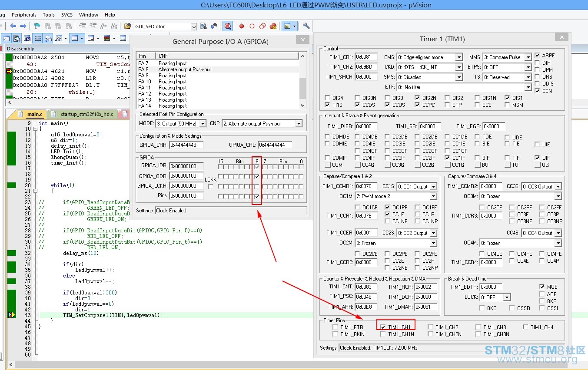
Task: Kill all breakpoints in the current target
Action: pyautogui.click(x=273, y=26)
